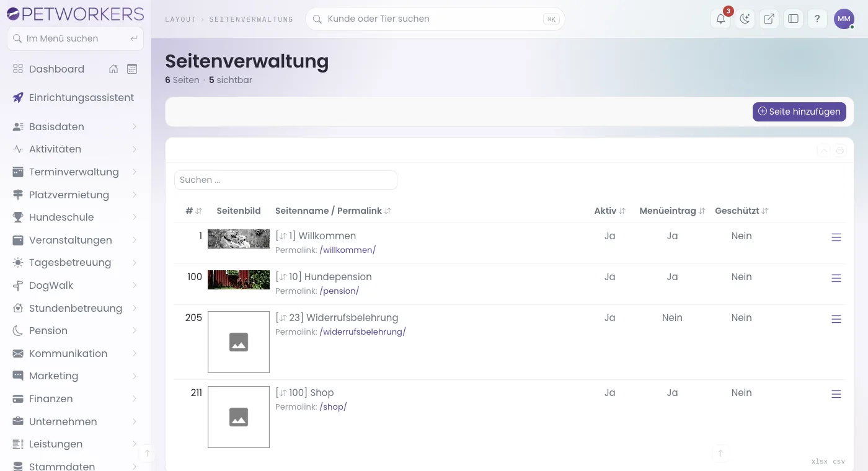Open the notifications bell
This screenshot has width=868, height=471.
[720, 19]
